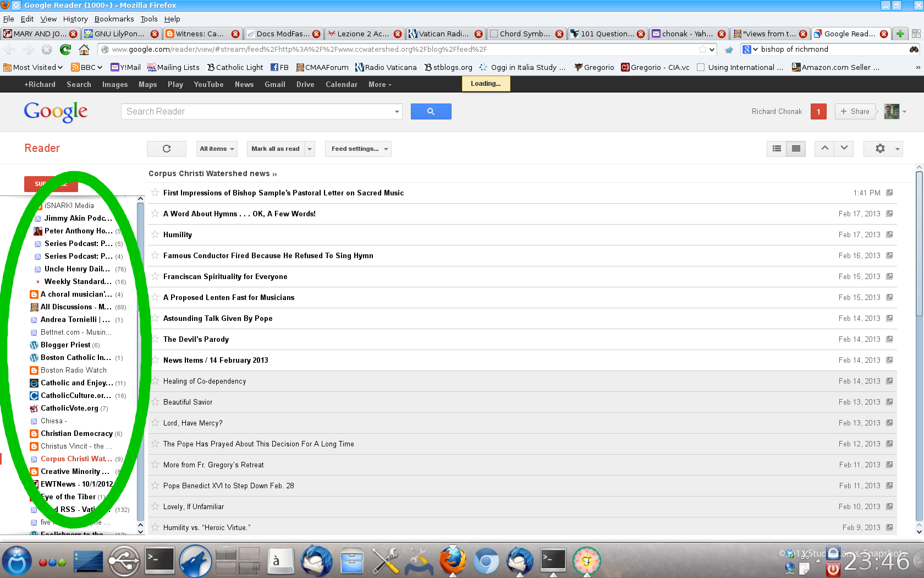Click the Search Reader input field
This screenshot has height=578, width=924.
click(257, 112)
